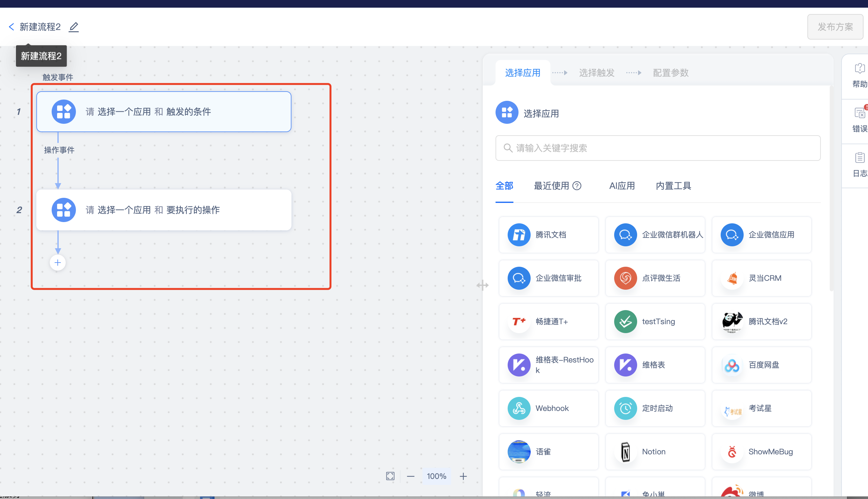Choose the 企业微信群机器人 app
The image size is (868, 499).
click(655, 235)
